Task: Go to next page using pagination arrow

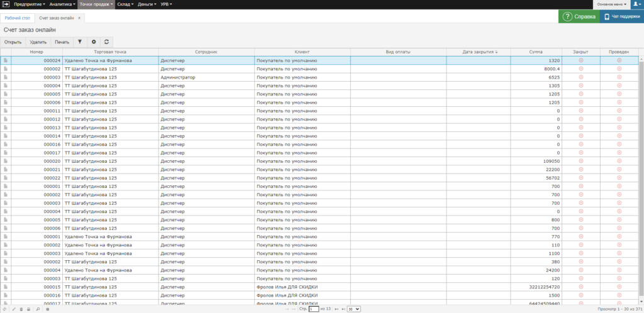Action: pyautogui.click(x=336, y=309)
